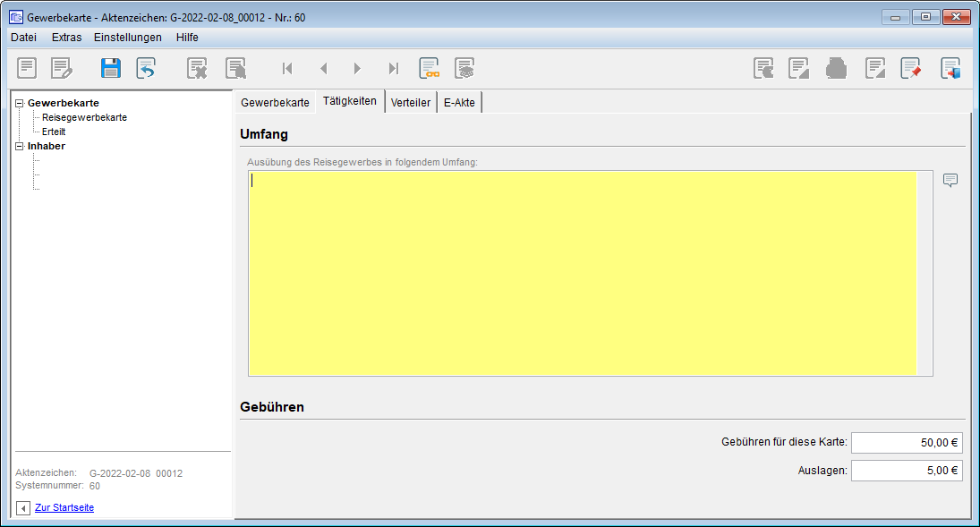
Task: Click the Zur Startseite link
Action: click(x=64, y=507)
